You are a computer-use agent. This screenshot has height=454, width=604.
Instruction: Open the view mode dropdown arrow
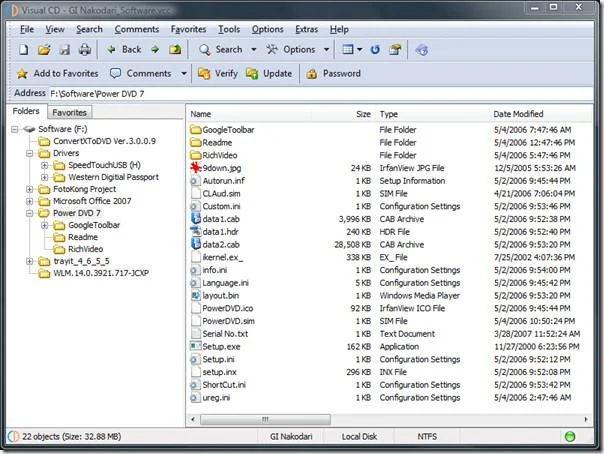point(359,50)
